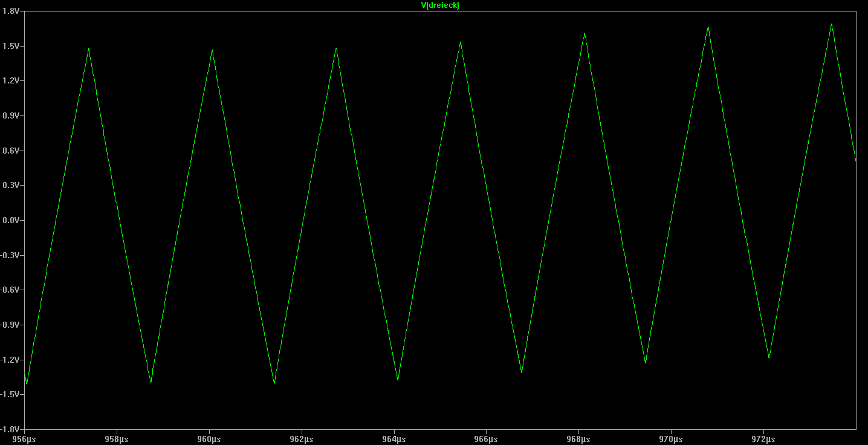
Task: Click the -1.2V axis label
Action: click(10, 360)
